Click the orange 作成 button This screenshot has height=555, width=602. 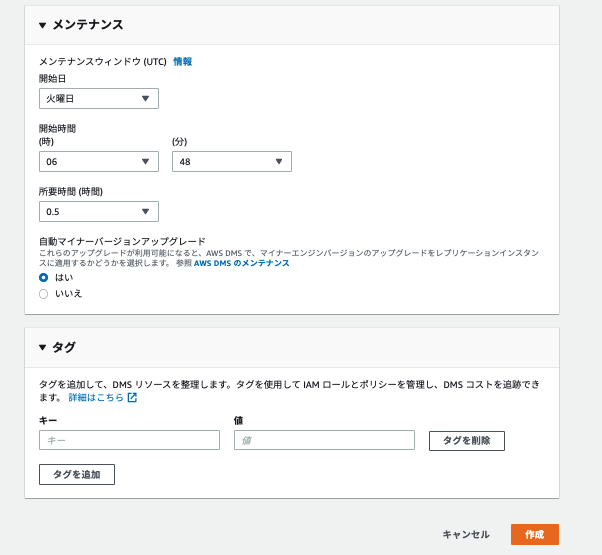[534, 534]
